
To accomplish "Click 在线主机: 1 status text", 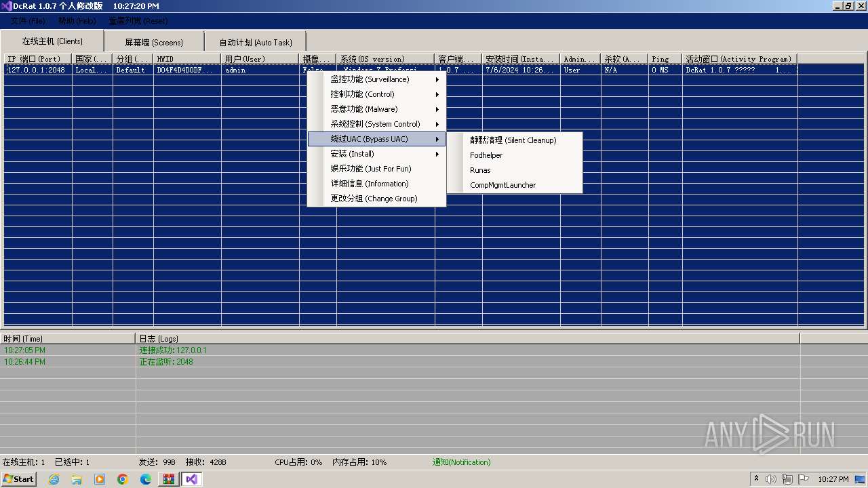I will pyautogui.click(x=24, y=462).
